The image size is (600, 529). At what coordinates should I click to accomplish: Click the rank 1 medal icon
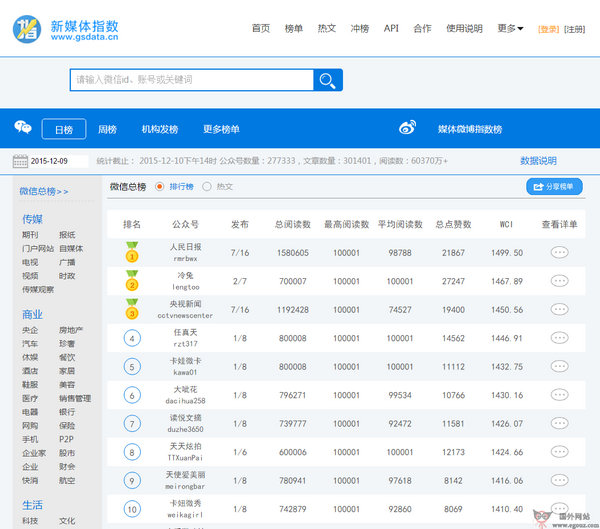(132, 252)
